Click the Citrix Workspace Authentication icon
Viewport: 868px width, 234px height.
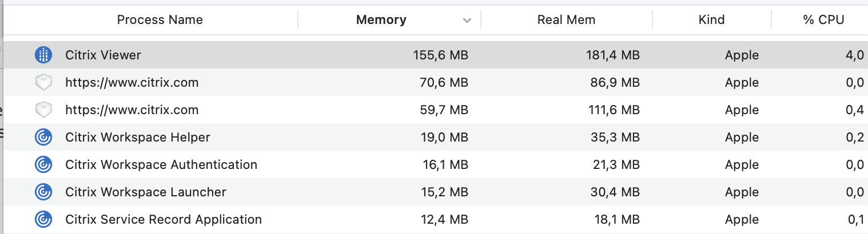[x=43, y=165]
